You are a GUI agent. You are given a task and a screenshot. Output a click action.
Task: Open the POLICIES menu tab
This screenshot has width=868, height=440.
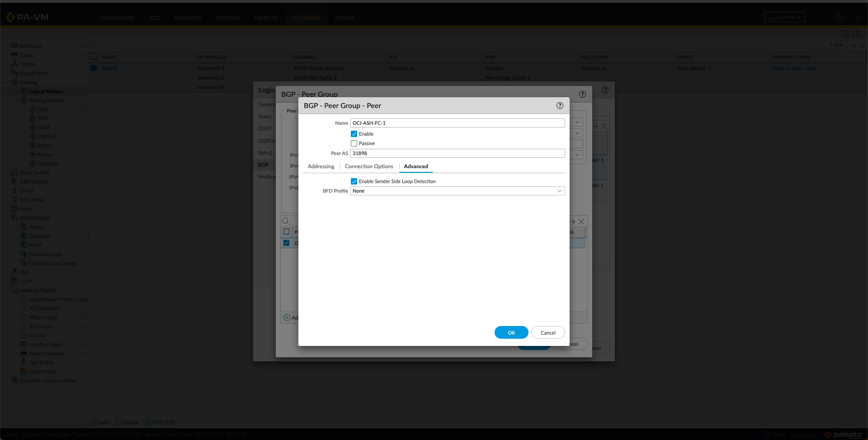click(228, 18)
